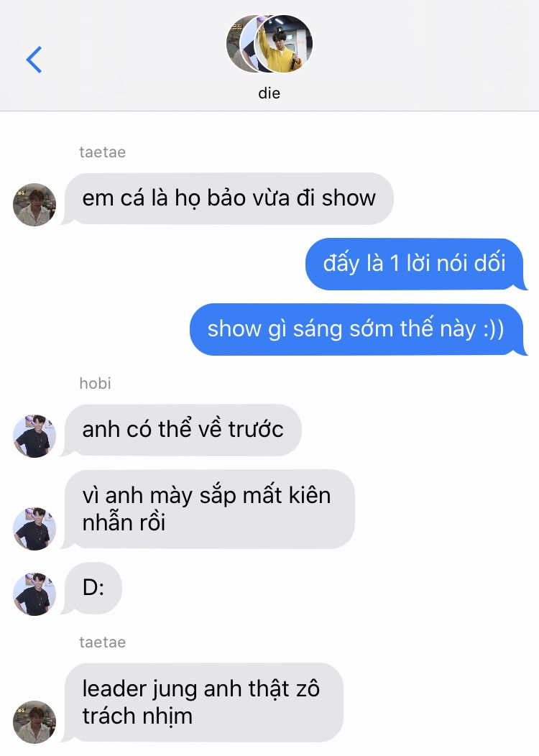Open the group avatar cluster at top

(x=269, y=43)
